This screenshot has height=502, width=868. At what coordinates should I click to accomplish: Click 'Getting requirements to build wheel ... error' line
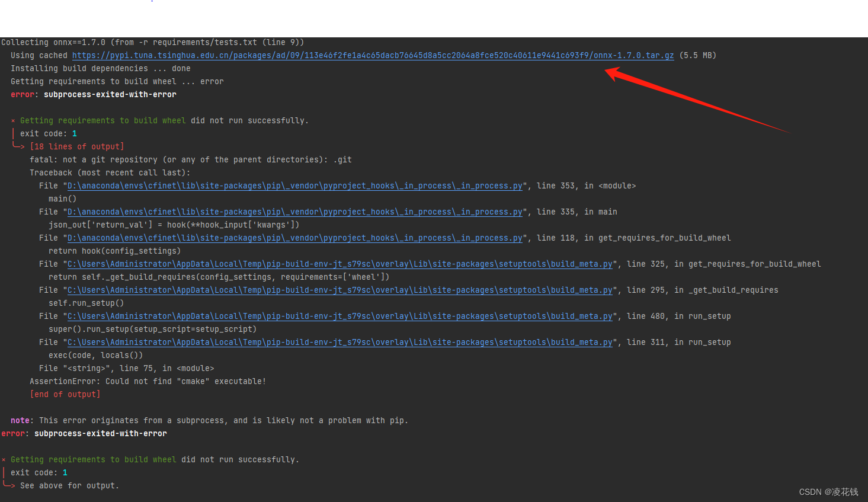[117, 81]
